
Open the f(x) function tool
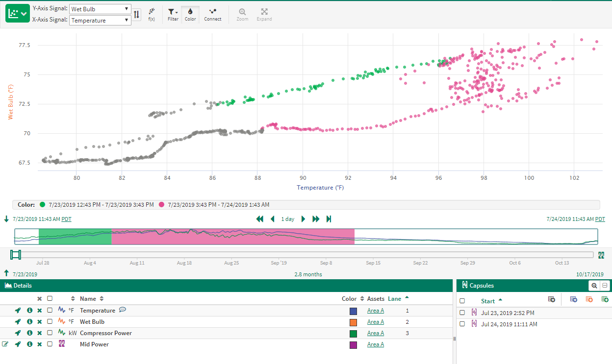(x=152, y=14)
